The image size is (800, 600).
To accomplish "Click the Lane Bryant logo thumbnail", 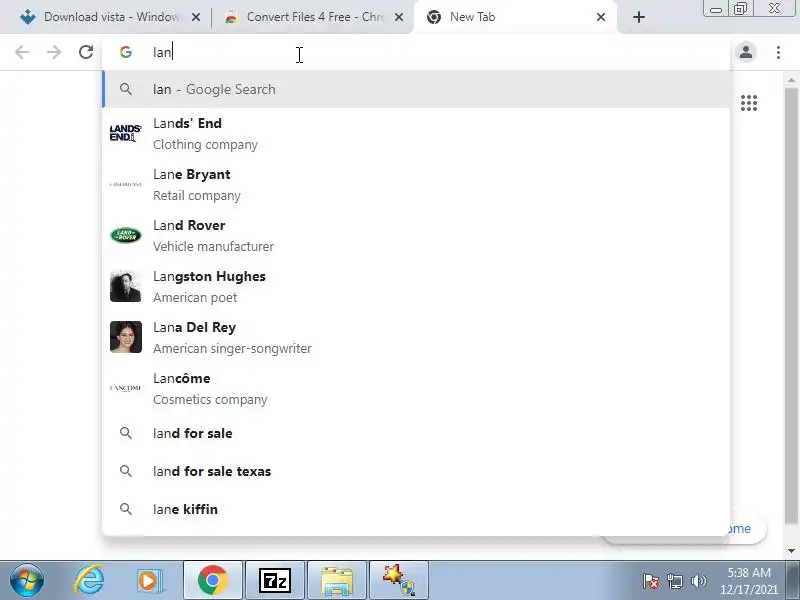I will tap(126, 184).
